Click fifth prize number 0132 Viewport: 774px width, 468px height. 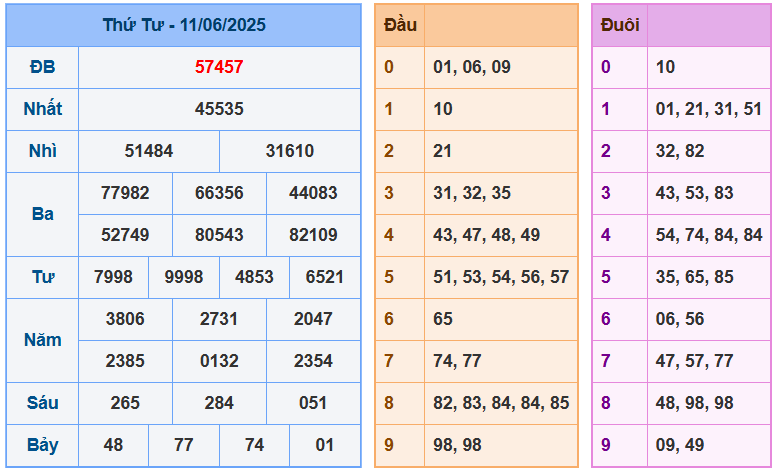[x=219, y=361]
